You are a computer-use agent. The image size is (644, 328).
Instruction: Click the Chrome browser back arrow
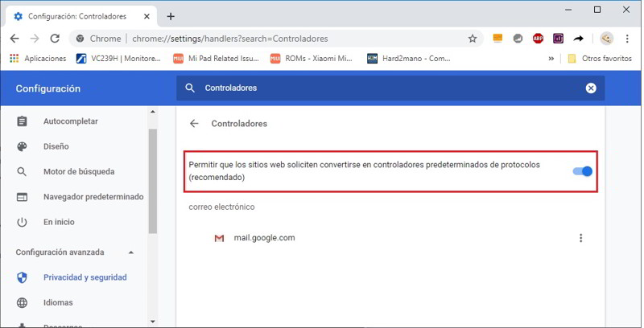(14, 39)
